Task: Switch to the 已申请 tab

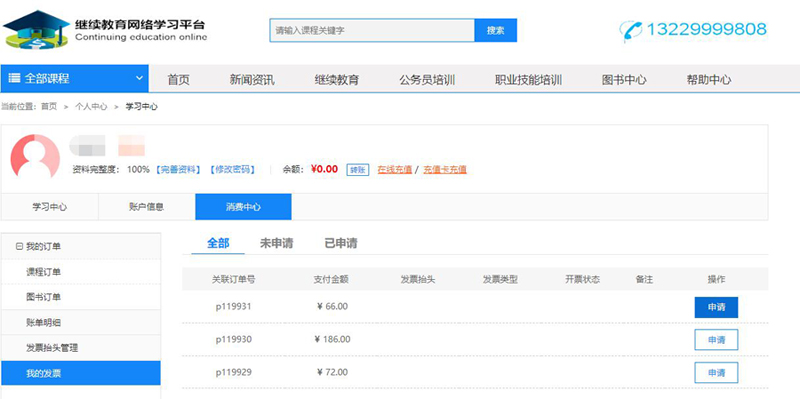Action: click(341, 243)
